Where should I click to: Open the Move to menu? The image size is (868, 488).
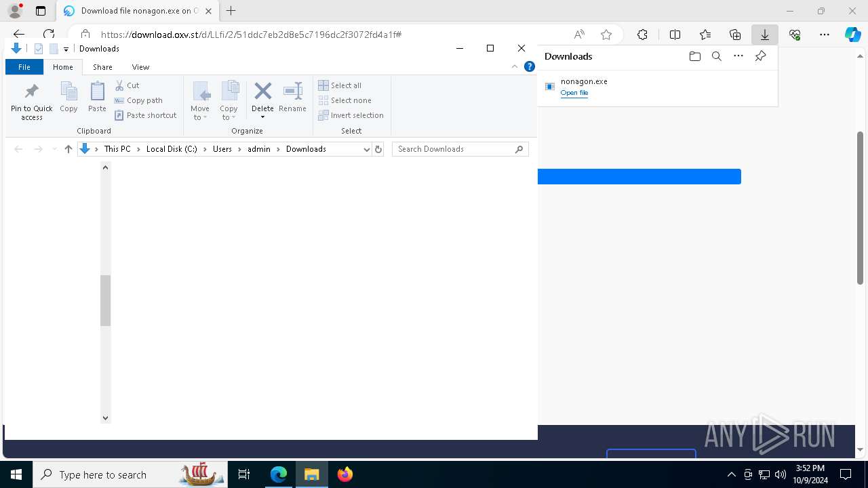[200, 101]
